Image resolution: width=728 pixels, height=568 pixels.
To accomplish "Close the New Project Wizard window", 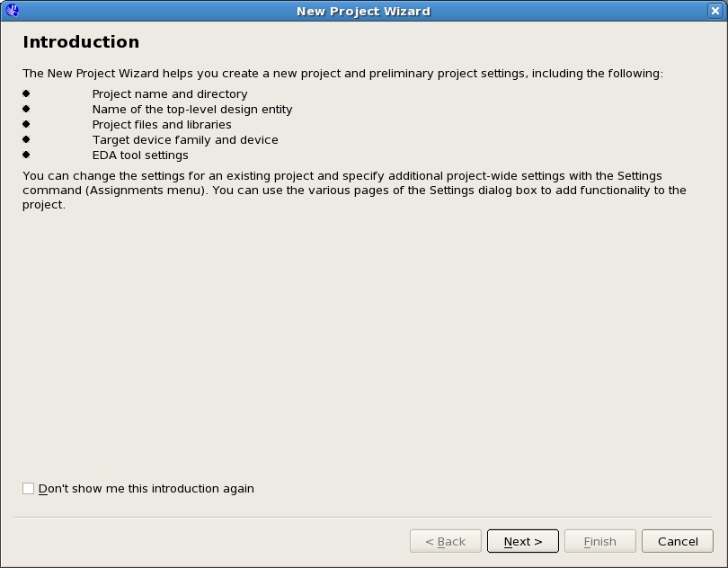I will tap(715, 11).
